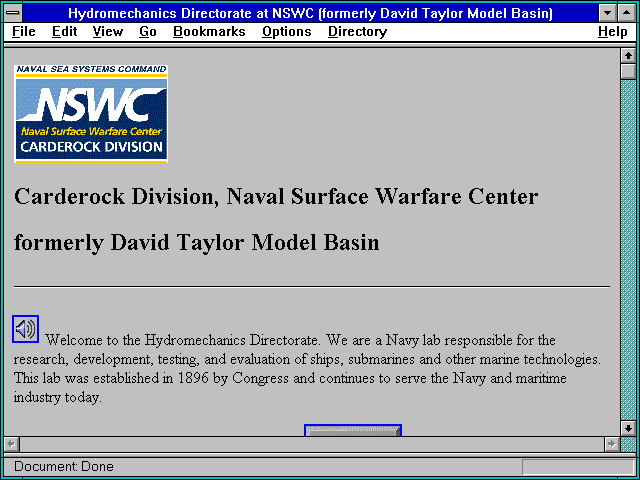Screen dimensions: 640x480
Task: Open the Options menu
Action: 287,32
